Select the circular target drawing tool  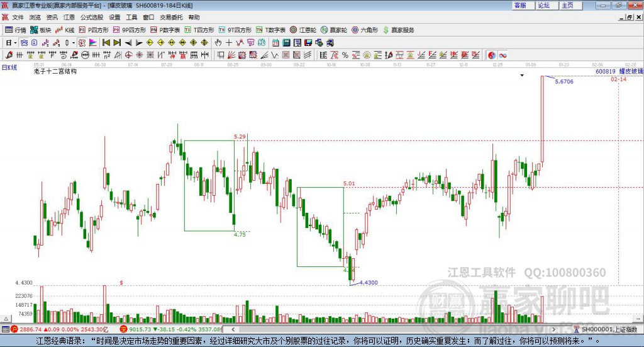[128, 55]
